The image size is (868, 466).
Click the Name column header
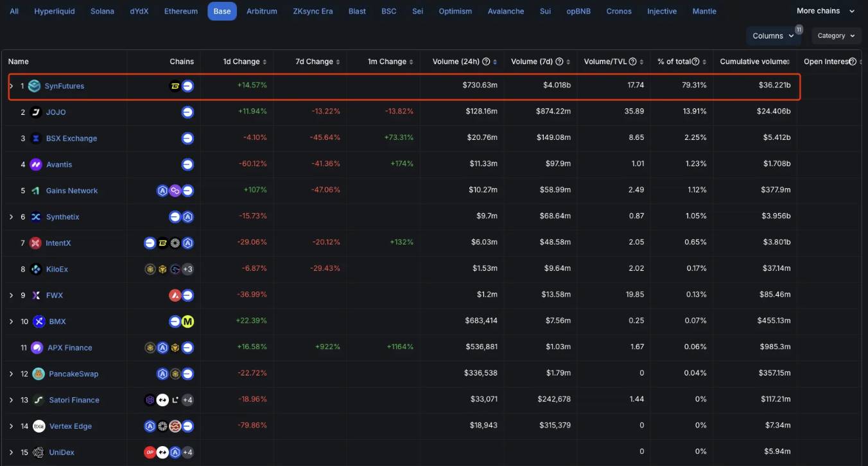pos(19,62)
